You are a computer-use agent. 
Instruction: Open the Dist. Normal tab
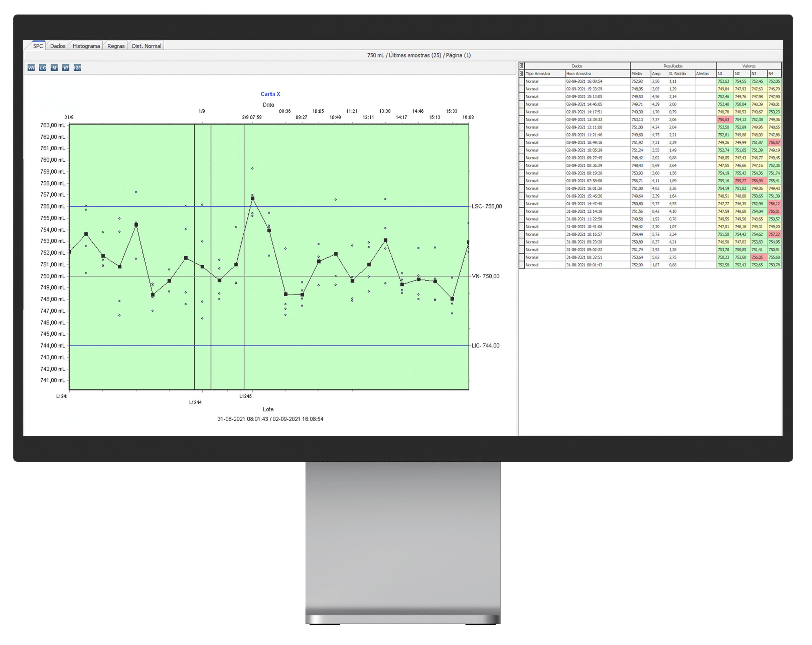146,46
